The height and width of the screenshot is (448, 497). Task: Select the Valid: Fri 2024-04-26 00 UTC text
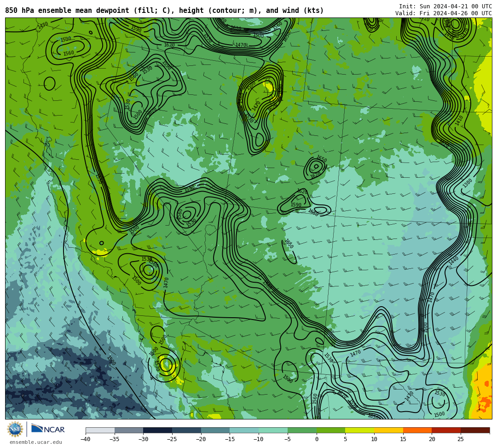click(443, 13)
